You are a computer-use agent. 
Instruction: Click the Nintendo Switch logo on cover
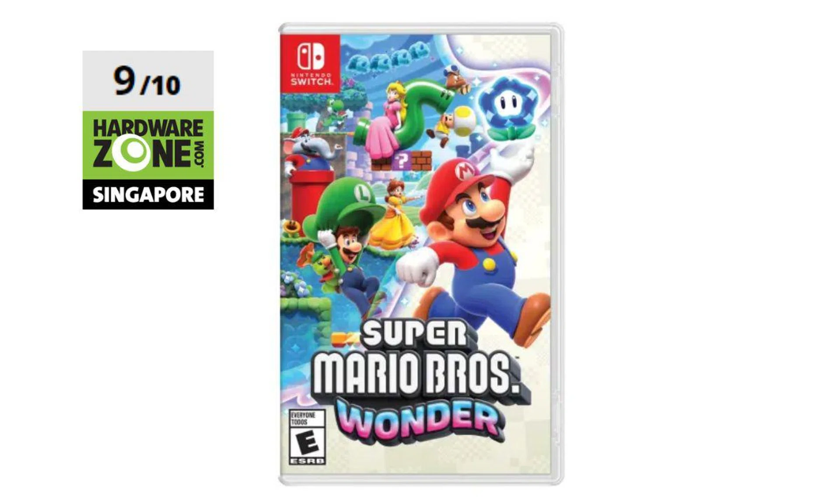tap(311, 63)
